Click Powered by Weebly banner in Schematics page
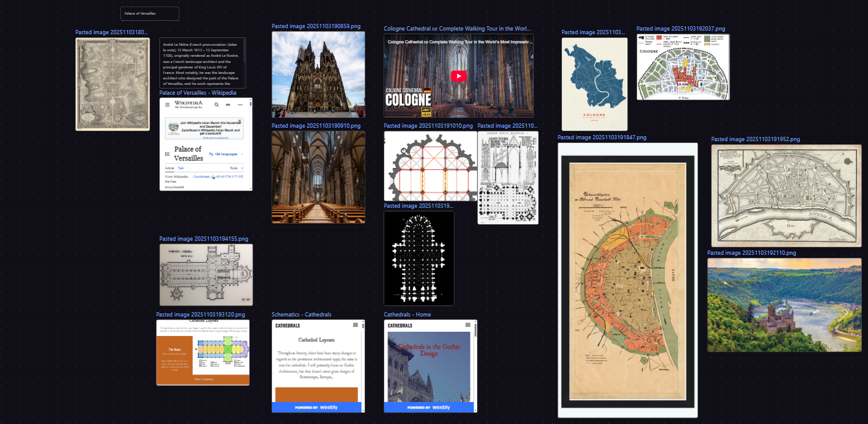 (x=316, y=408)
